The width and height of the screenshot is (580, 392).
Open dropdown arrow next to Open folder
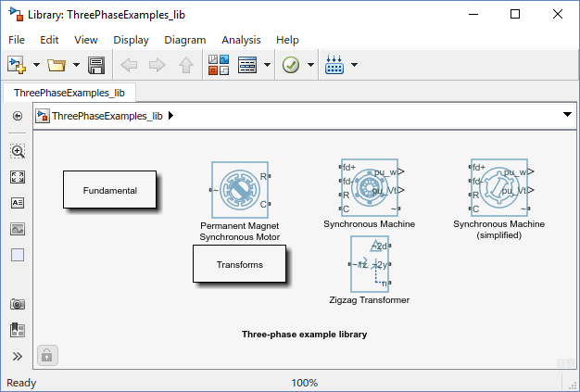click(76, 65)
